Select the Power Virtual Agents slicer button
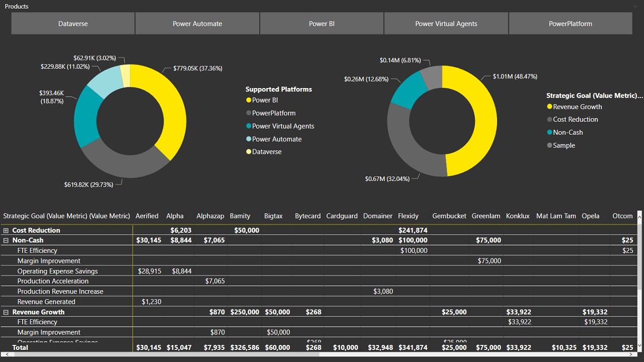This screenshot has width=644, height=362. (446, 24)
